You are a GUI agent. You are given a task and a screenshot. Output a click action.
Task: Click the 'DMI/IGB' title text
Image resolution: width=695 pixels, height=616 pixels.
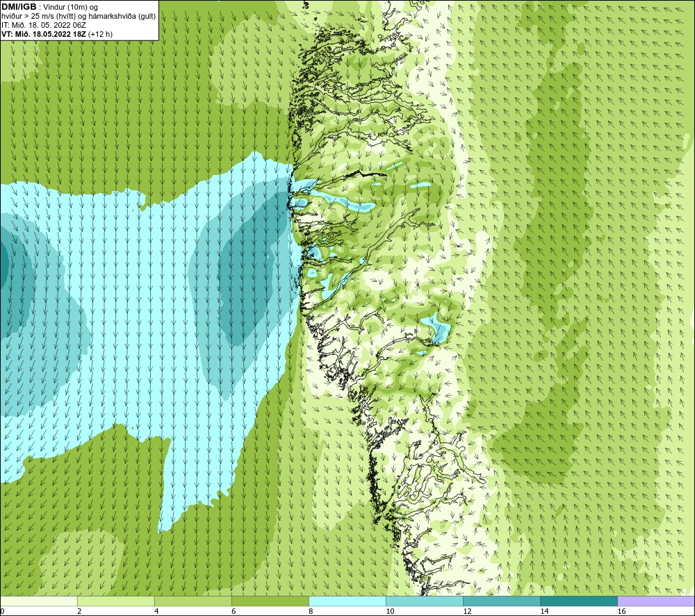[19, 7]
